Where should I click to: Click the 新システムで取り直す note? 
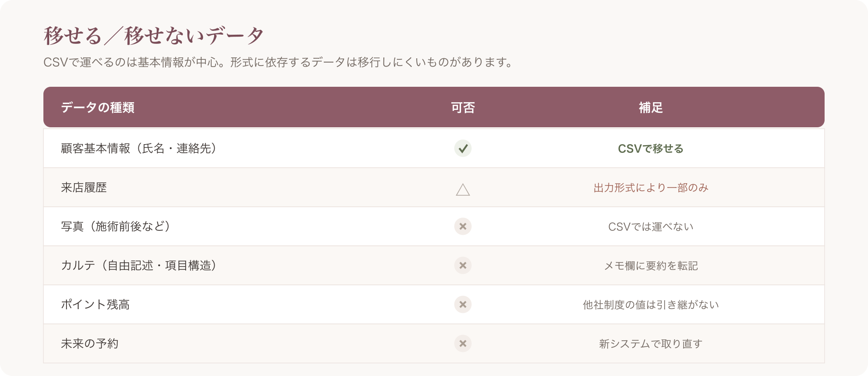[651, 344]
